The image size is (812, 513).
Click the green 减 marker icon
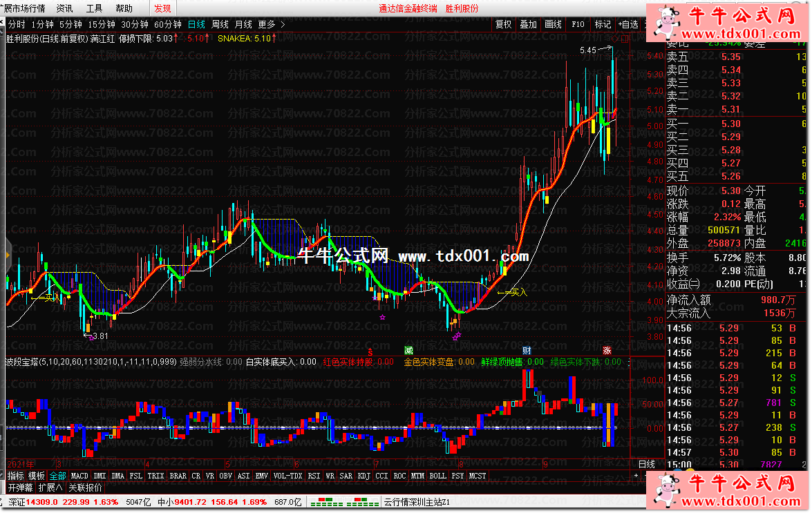click(x=408, y=351)
